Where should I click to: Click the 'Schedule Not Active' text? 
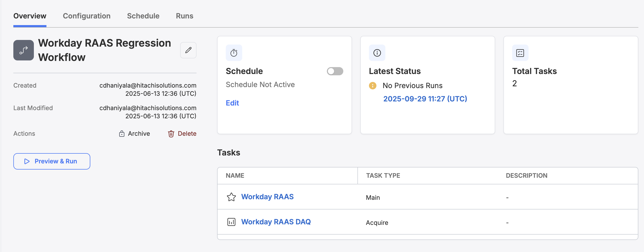tap(260, 85)
